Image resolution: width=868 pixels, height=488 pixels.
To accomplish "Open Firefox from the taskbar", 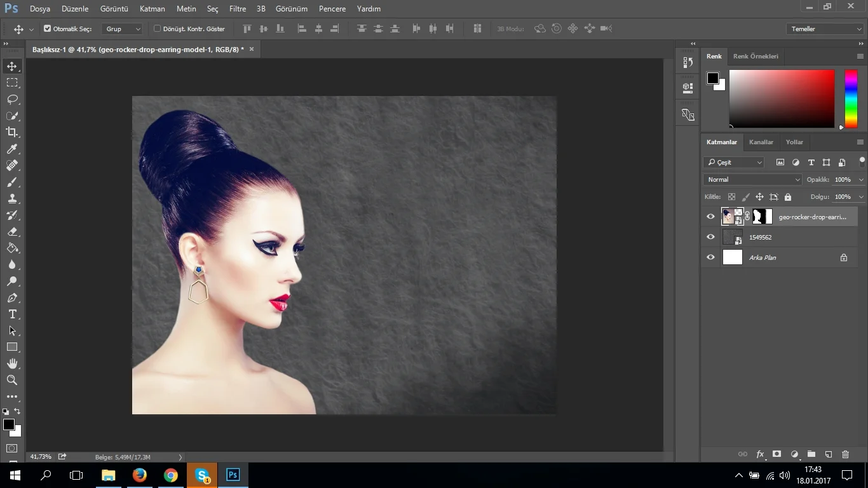I will 140,475.
